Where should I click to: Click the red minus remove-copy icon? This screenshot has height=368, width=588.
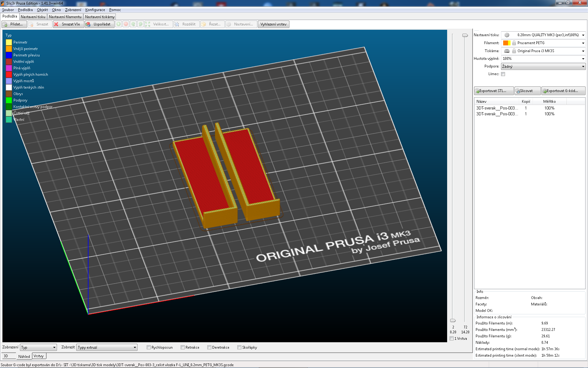(x=126, y=24)
